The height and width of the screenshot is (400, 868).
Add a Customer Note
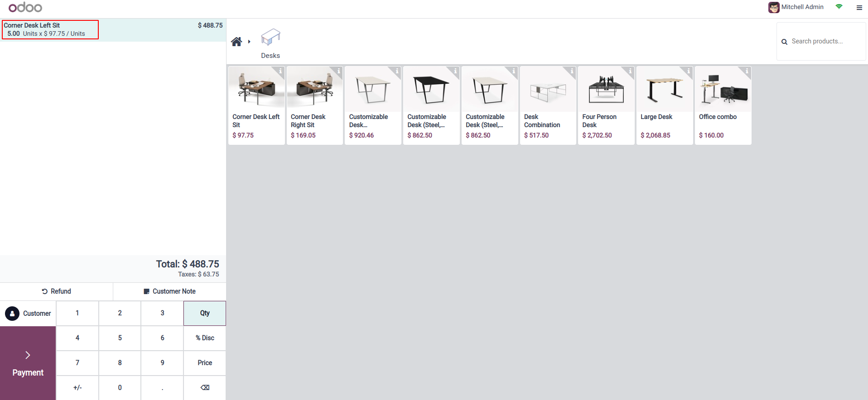[x=169, y=291]
